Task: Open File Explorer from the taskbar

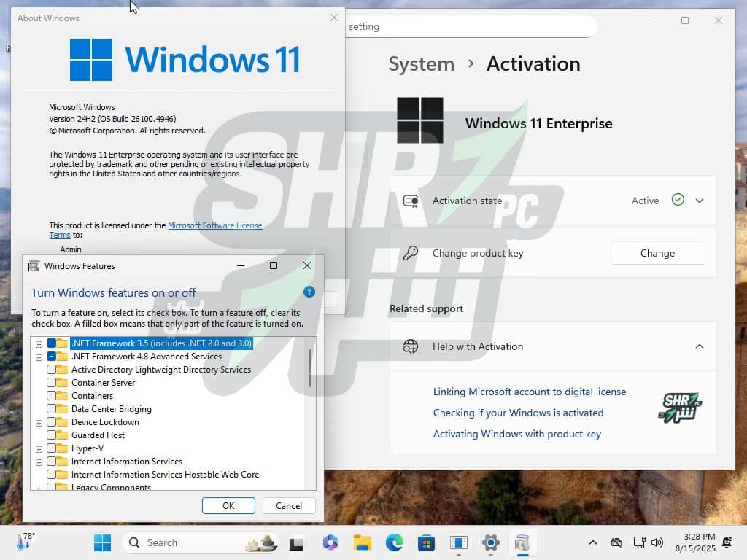Action: [x=362, y=542]
